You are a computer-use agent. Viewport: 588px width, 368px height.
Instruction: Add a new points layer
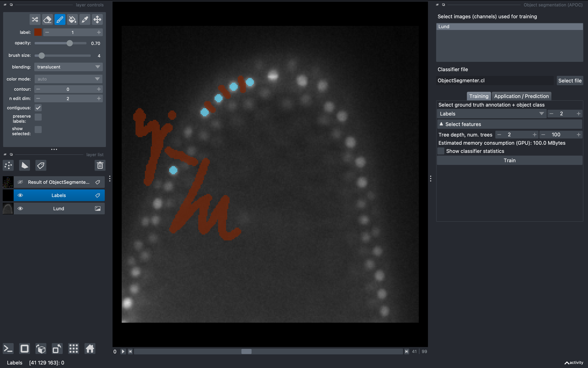8,166
